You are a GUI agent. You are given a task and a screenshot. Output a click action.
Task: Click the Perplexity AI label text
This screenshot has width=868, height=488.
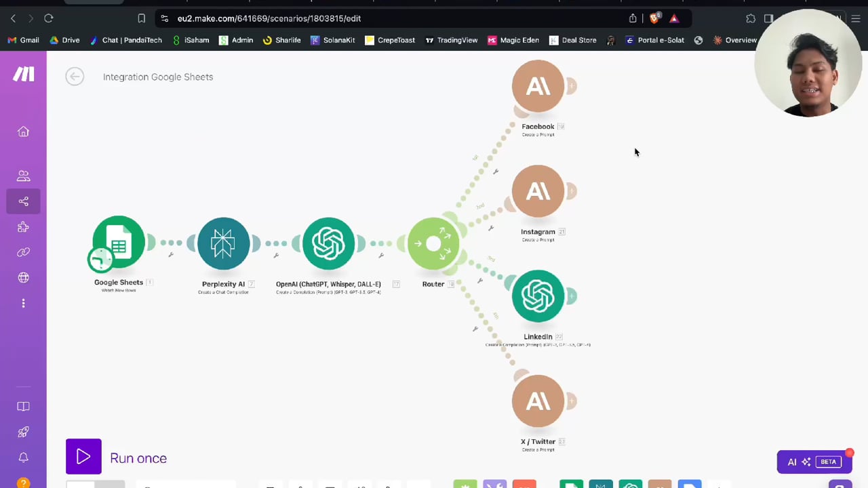tap(223, 284)
